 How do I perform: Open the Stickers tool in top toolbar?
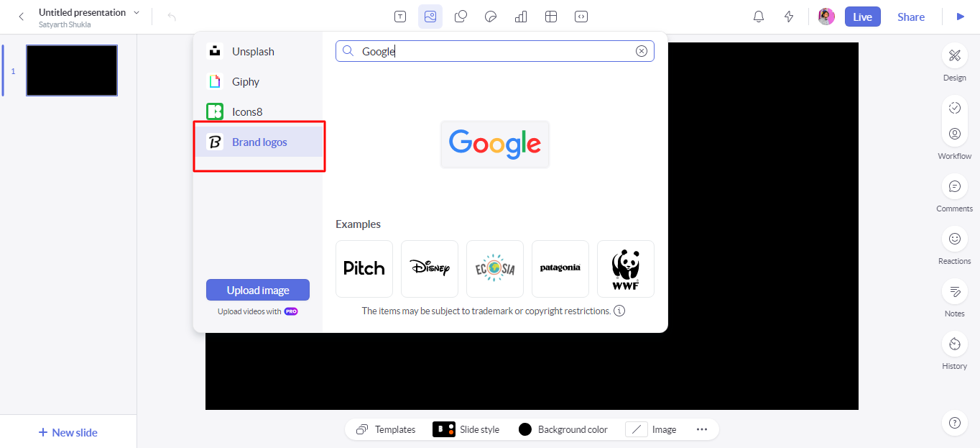coord(491,17)
